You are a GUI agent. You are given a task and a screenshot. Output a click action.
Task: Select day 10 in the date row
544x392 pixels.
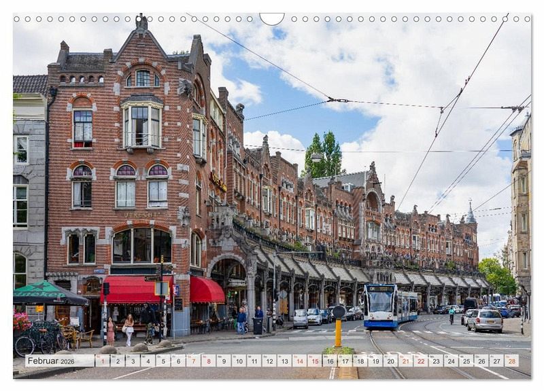coord(237,361)
